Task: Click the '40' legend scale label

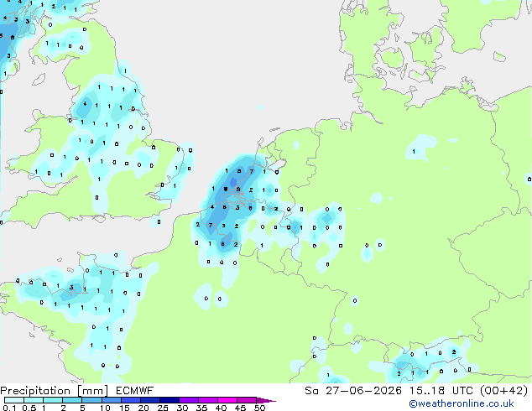Action: click(x=221, y=408)
